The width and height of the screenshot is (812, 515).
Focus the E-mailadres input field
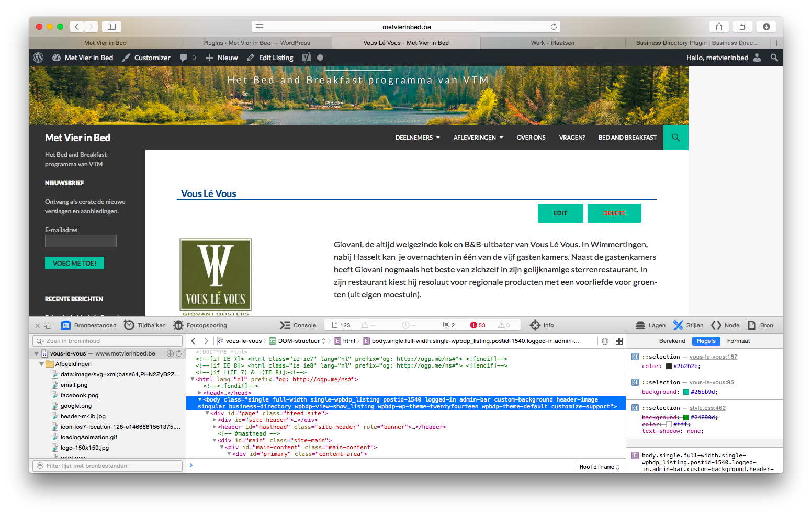pos(81,241)
